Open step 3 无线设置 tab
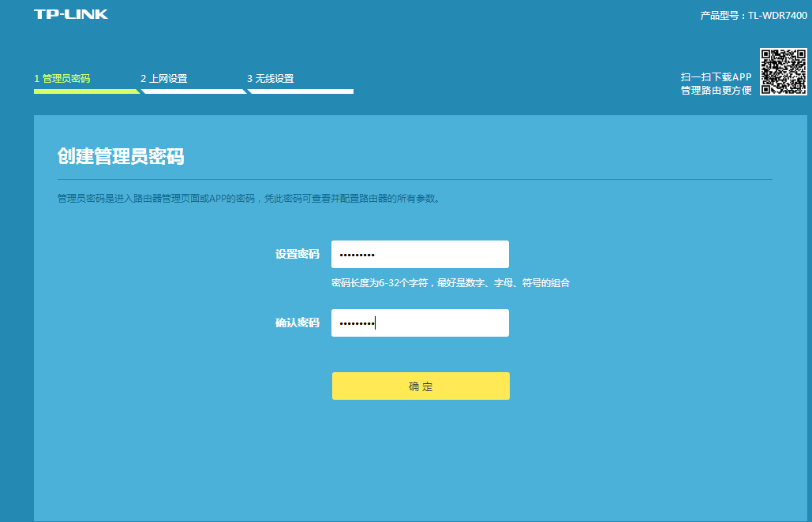 pyautogui.click(x=271, y=79)
